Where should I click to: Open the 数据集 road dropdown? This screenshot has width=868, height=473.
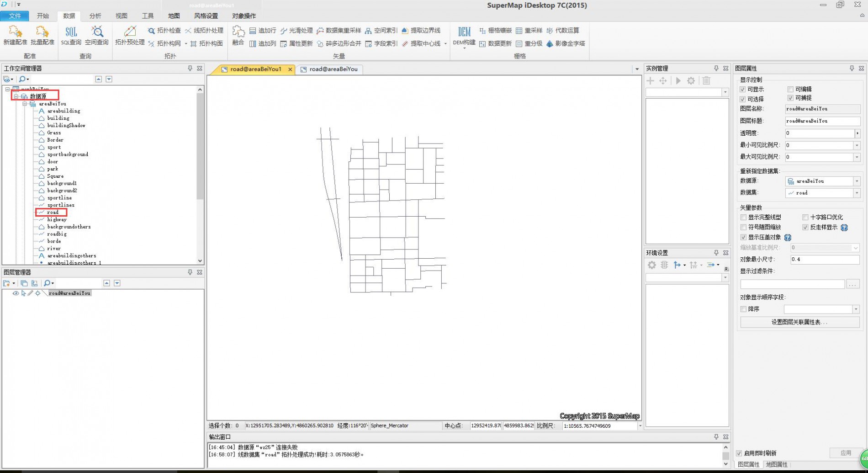857,193
